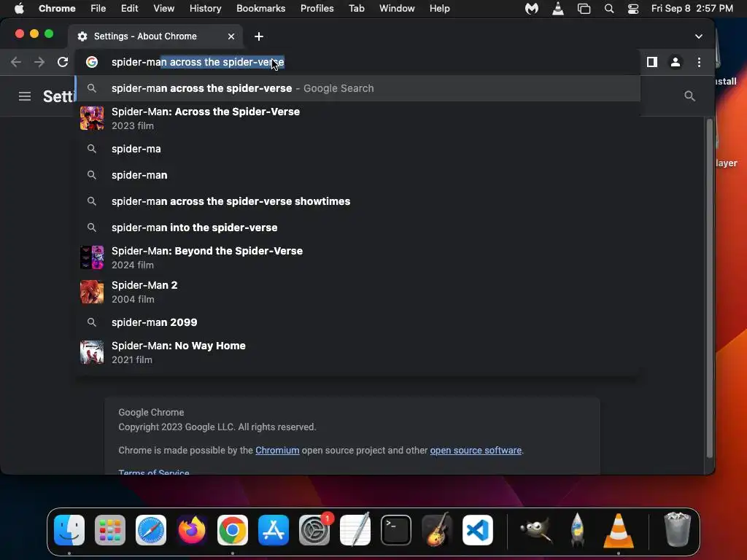Choose the 'spider-man' search suggestion
The image size is (747, 560).
(357, 175)
